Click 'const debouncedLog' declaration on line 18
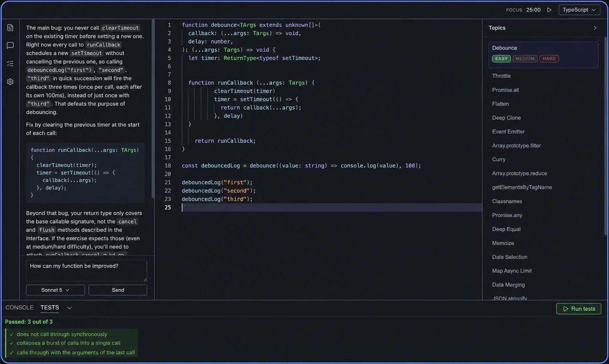The width and height of the screenshot is (609, 364). [x=211, y=166]
